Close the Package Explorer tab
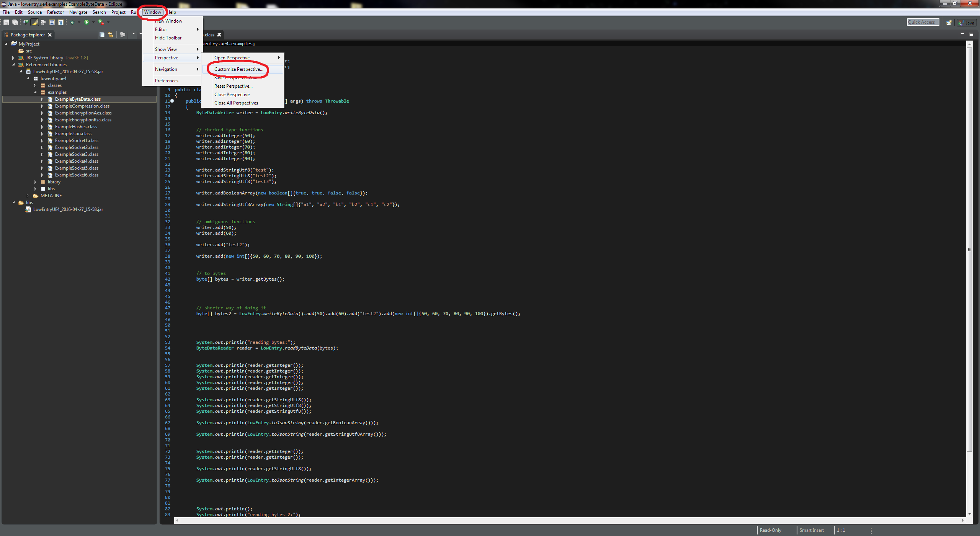The width and height of the screenshot is (980, 536). pyautogui.click(x=50, y=35)
